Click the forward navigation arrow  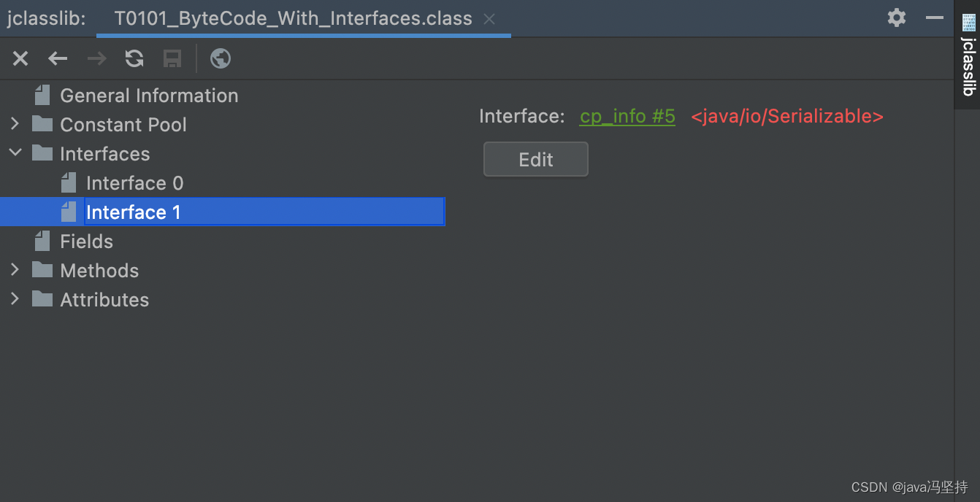pos(96,58)
